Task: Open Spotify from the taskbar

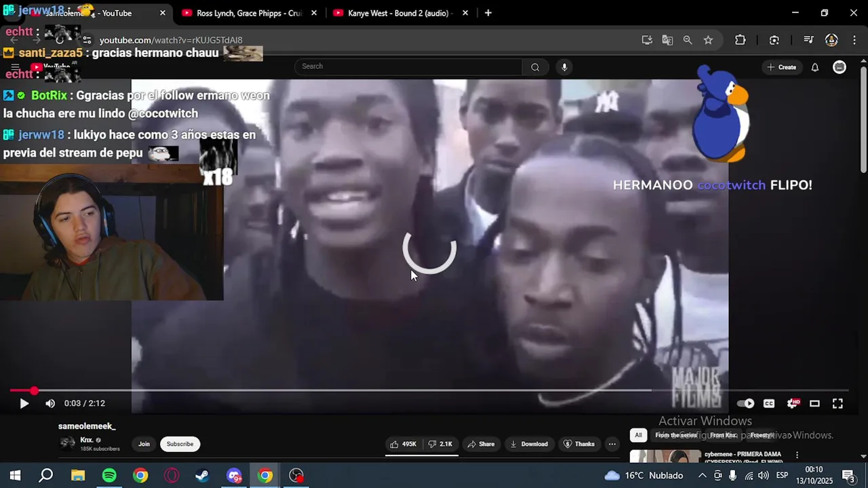Action: tap(109, 476)
